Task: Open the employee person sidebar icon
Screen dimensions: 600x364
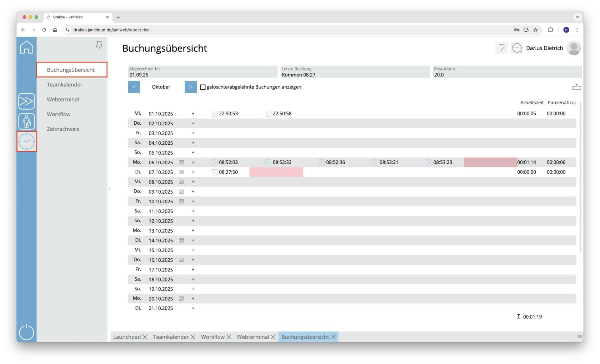Action: tap(26, 121)
